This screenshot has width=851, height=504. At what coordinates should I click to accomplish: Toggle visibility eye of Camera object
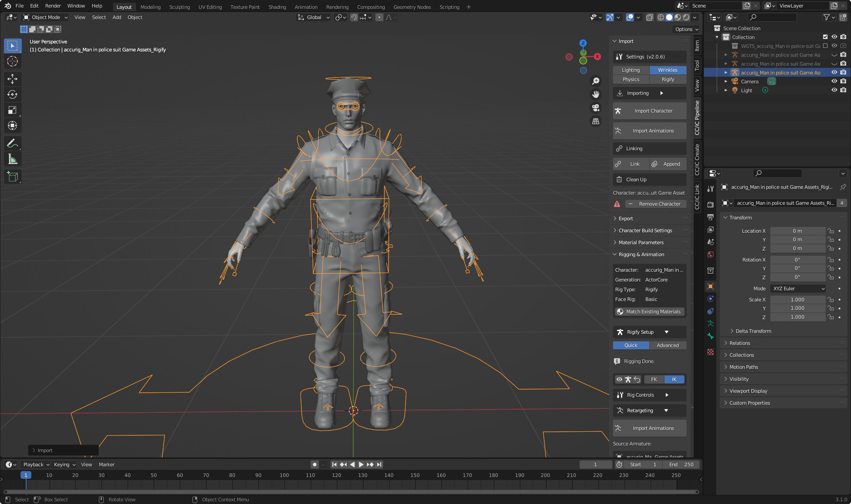834,82
